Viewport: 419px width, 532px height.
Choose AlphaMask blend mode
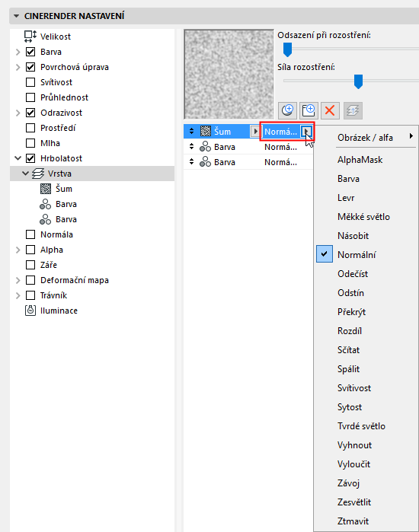click(x=366, y=160)
